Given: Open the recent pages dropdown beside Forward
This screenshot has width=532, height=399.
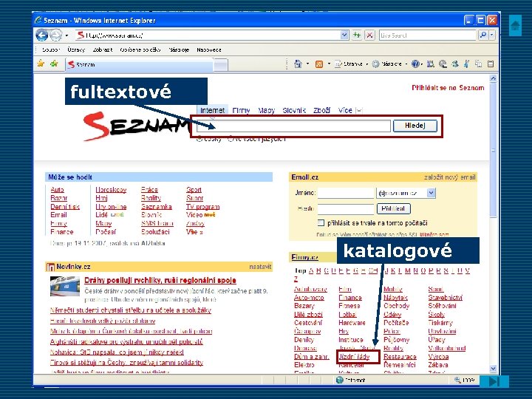Looking at the screenshot, I should (66, 35).
